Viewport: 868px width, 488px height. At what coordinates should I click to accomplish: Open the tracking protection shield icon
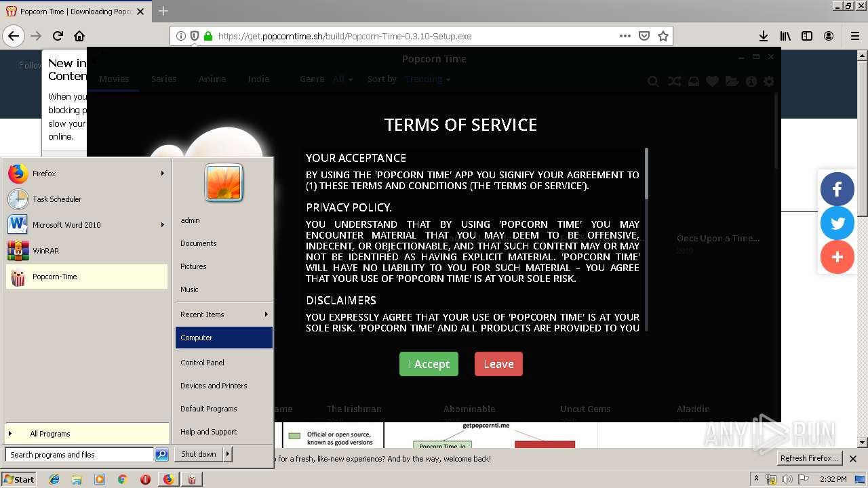coord(195,36)
